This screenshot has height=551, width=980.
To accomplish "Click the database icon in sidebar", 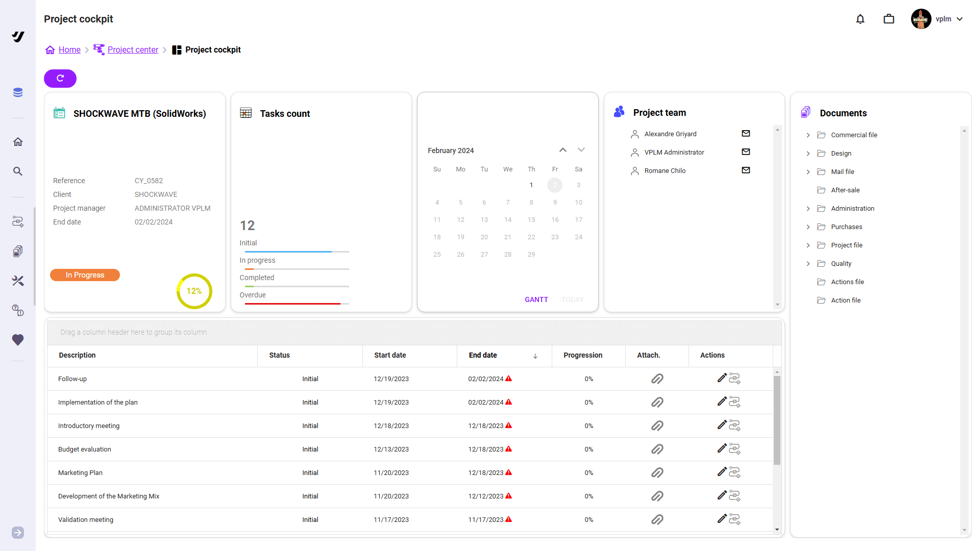I will coord(18,92).
